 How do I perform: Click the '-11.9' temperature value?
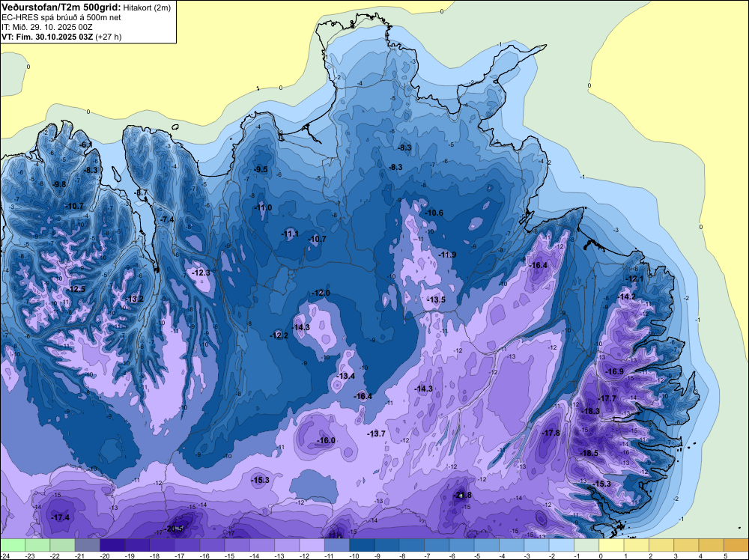447,255
